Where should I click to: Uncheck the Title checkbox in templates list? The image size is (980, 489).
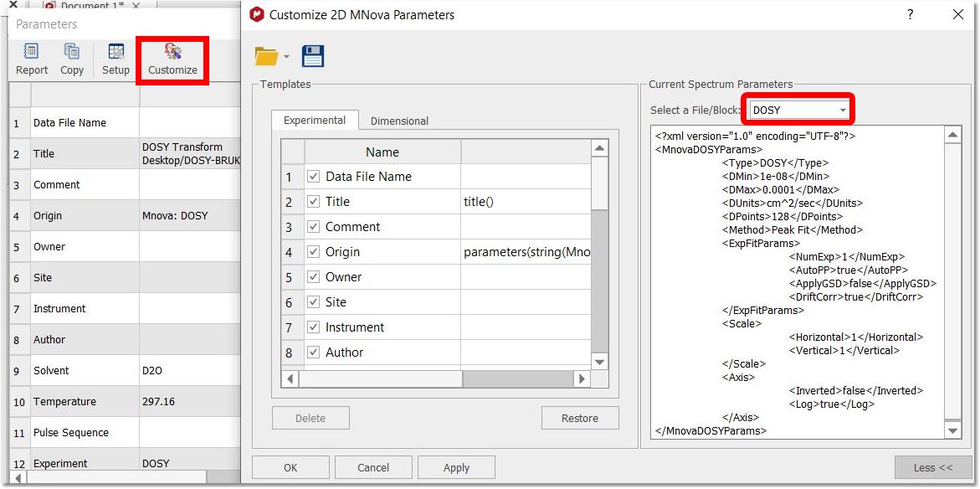click(314, 201)
